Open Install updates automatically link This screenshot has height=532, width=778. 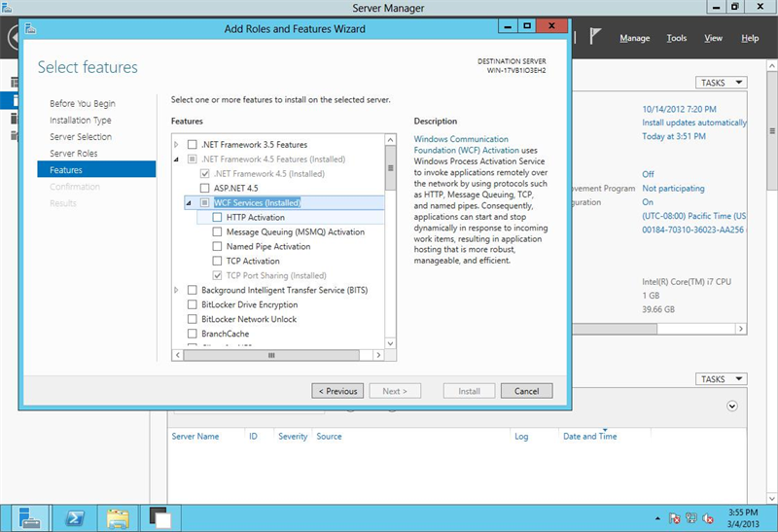(x=693, y=123)
